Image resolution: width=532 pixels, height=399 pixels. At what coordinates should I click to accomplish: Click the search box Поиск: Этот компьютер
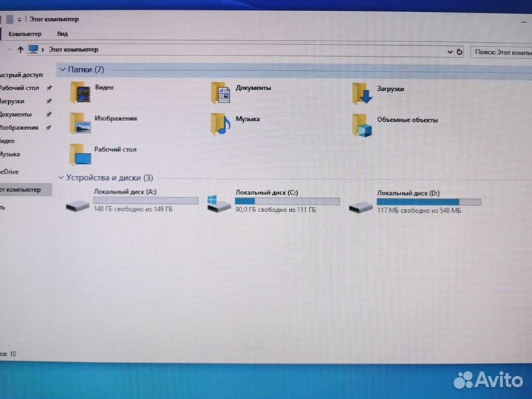pos(501,52)
